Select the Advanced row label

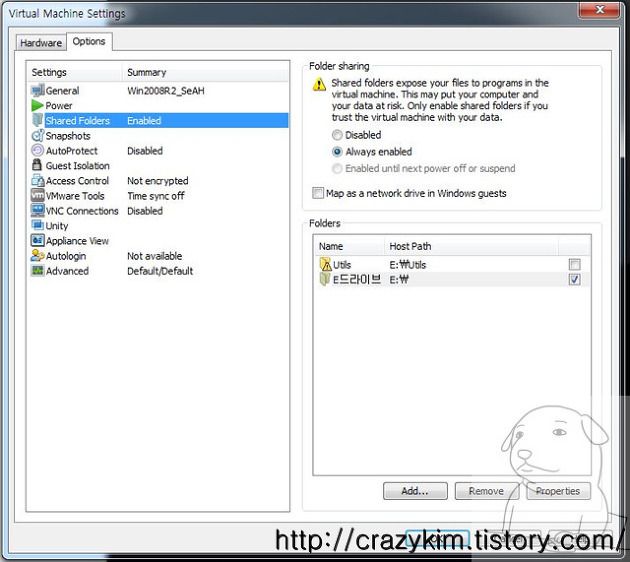(67, 271)
